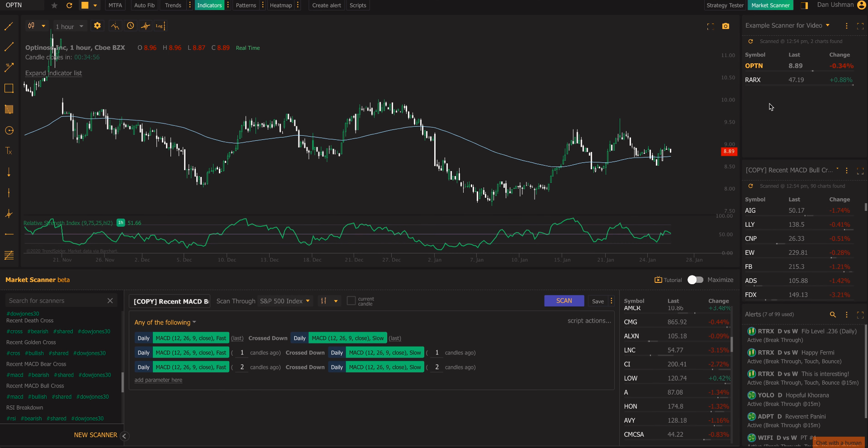Select the down arrow marker tool
The width and height of the screenshot is (868, 448).
pos(9,172)
